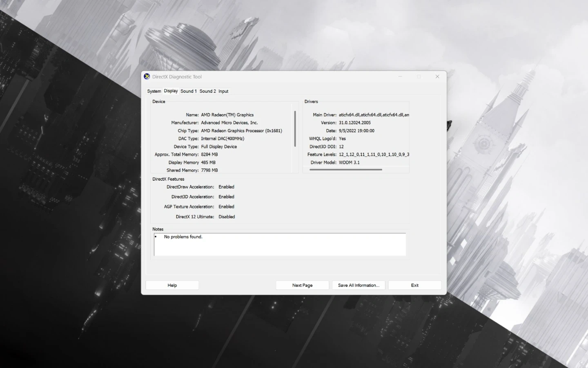This screenshot has height=368, width=588.
Task: Minimize the DirectX Diagnostic Tool window
Action: [x=400, y=76]
